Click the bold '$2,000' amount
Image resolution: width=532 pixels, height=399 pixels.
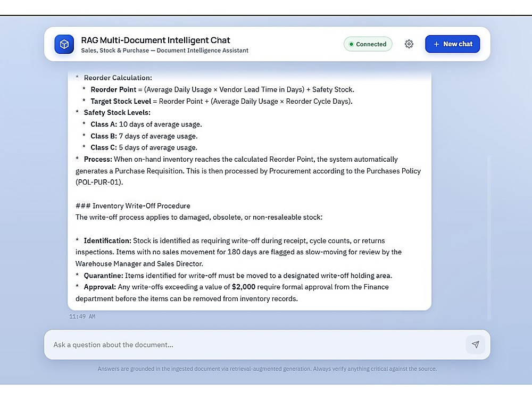pos(244,287)
